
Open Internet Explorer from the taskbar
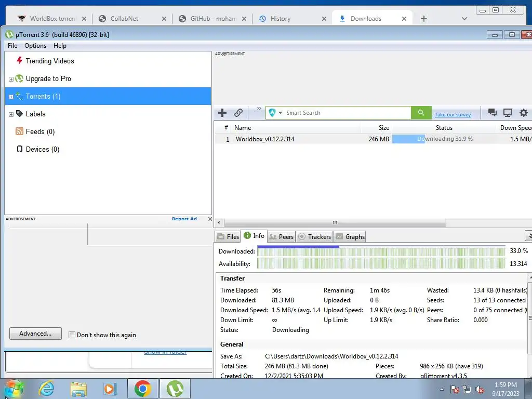point(46,389)
